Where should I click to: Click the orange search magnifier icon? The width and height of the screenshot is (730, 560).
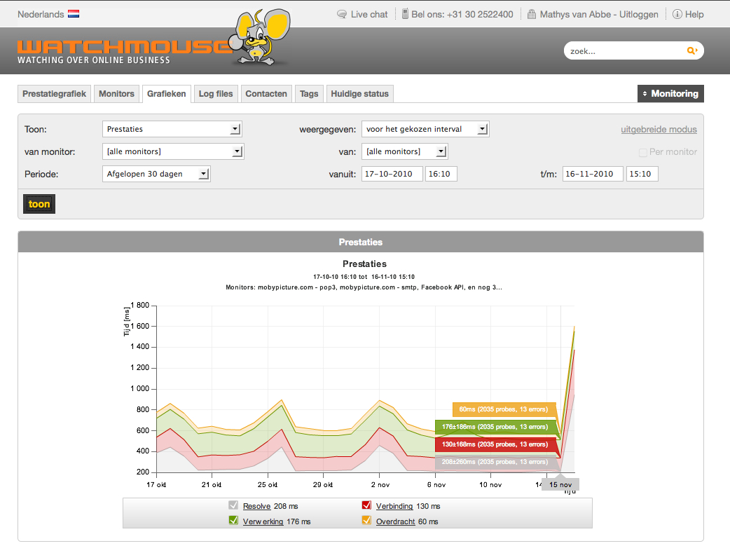click(692, 50)
